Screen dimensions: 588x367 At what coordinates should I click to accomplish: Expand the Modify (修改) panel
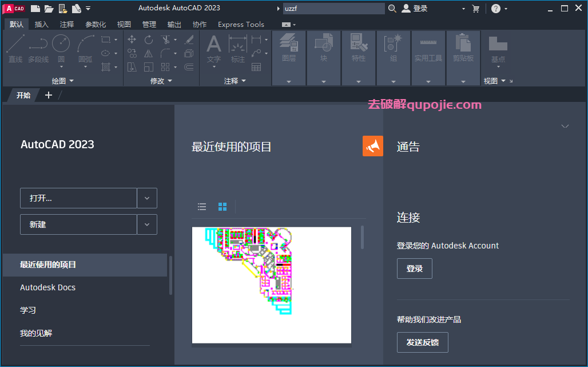[x=161, y=81]
